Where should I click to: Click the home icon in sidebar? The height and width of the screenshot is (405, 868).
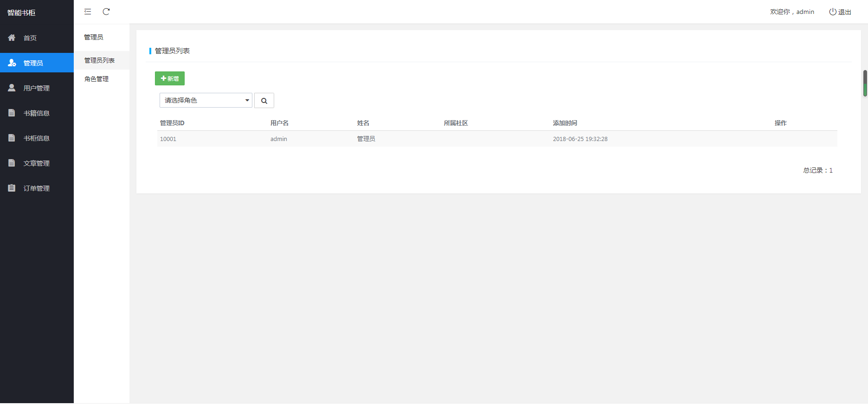click(12, 38)
